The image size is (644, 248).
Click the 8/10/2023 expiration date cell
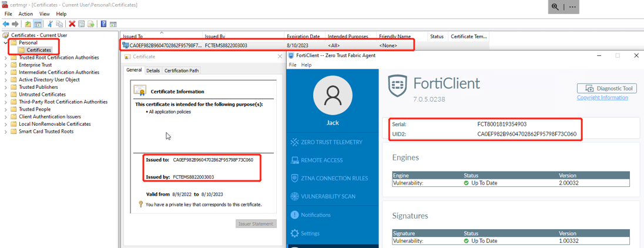click(297, 45)
